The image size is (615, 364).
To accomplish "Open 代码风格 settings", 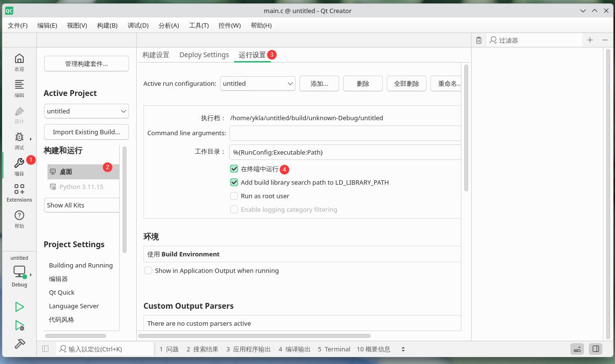I will [x=62, y=319].
